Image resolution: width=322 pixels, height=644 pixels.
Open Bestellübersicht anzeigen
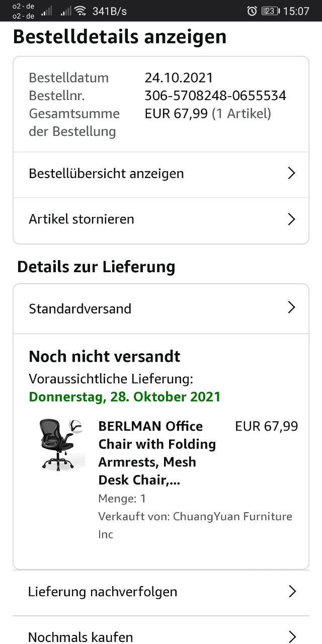point(107,174)
